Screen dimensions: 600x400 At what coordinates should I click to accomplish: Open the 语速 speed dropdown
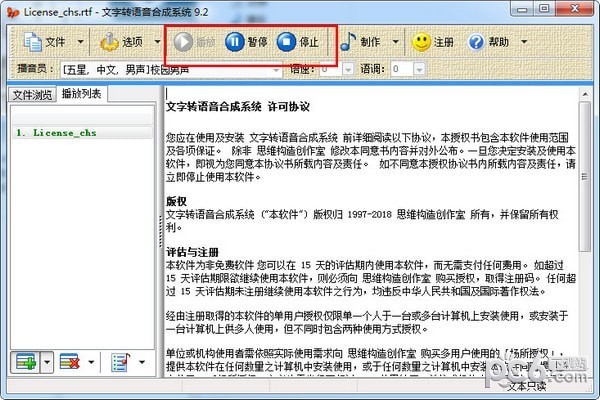tap(346, 70)
